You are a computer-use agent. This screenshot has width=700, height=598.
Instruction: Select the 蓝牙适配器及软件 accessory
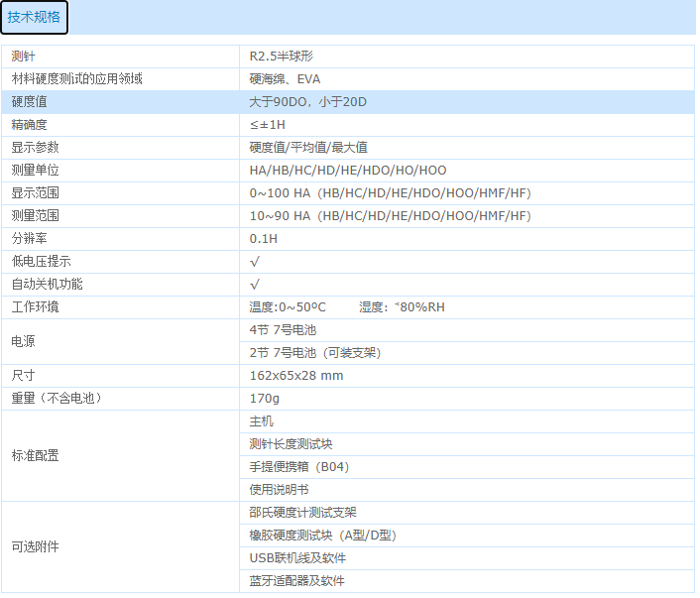click(x=296, y=581)
